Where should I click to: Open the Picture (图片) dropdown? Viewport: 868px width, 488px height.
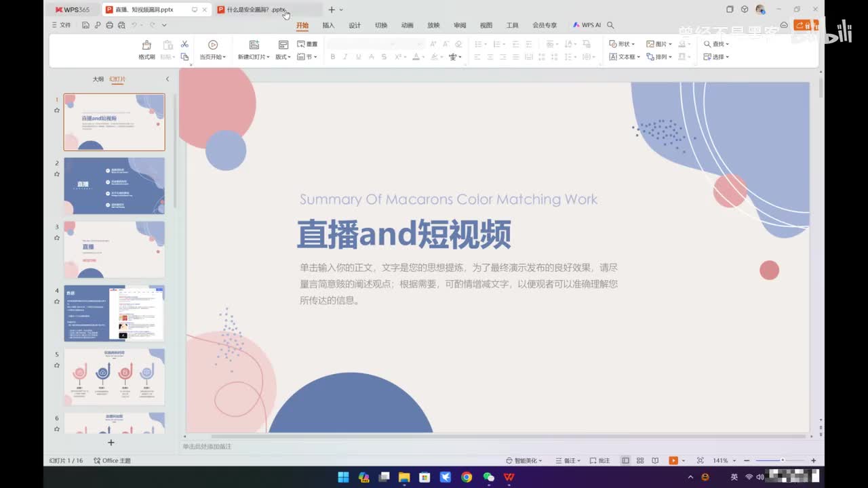pos(659,44)
